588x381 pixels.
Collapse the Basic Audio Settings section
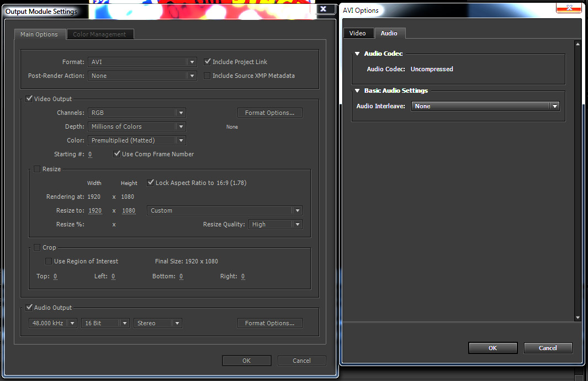tap(357, 91)
